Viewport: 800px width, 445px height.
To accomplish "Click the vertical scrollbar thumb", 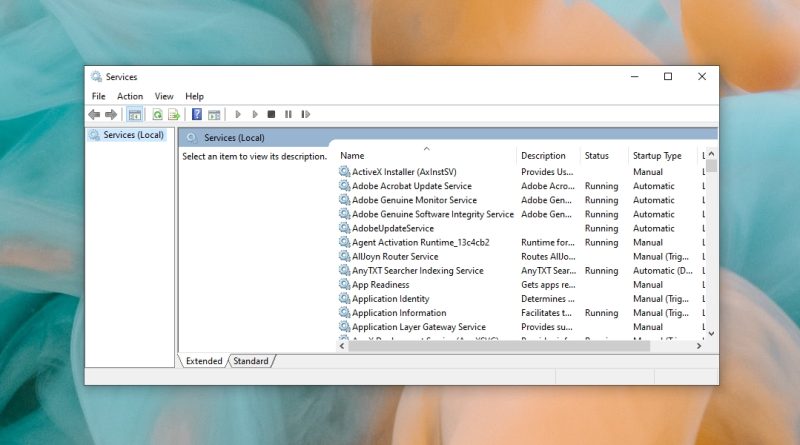I will (x=711, y=166).
